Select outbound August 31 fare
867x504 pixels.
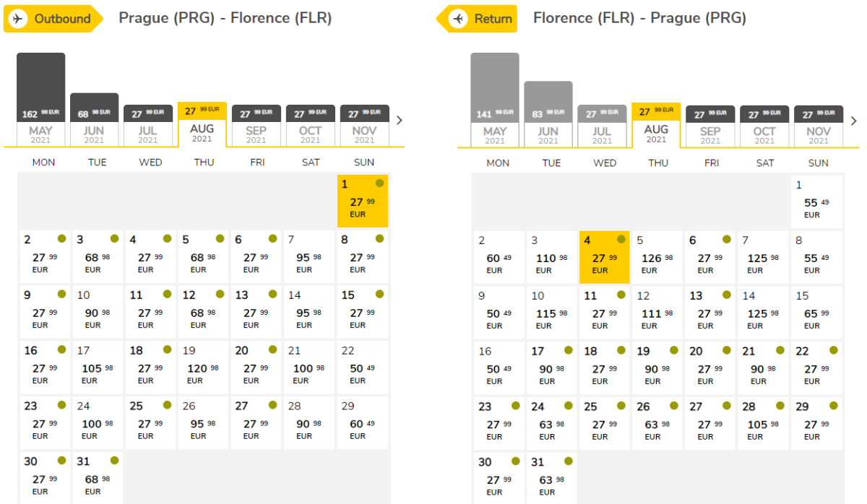click(x=98, y=477)
